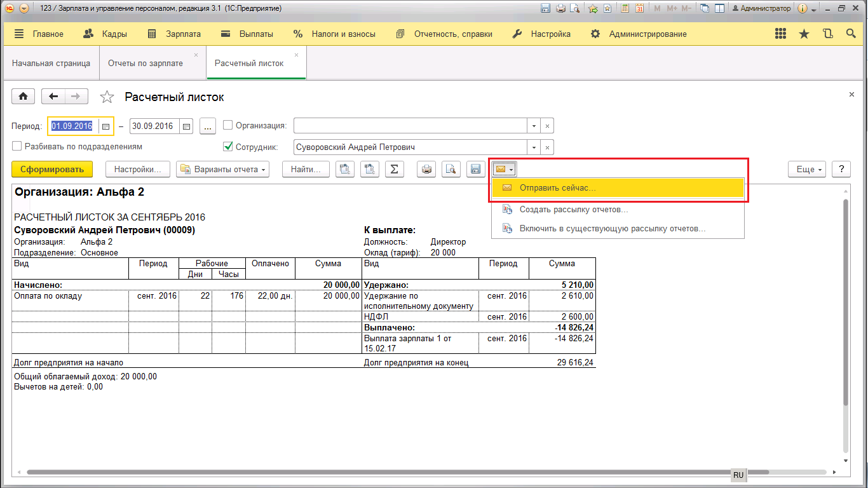Open the Налоги и взносы section
This screenshot has width=868, height=488.
(335, 34)
